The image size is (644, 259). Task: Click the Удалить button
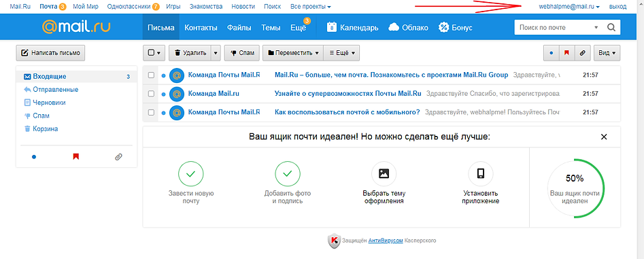click(190, 53)
